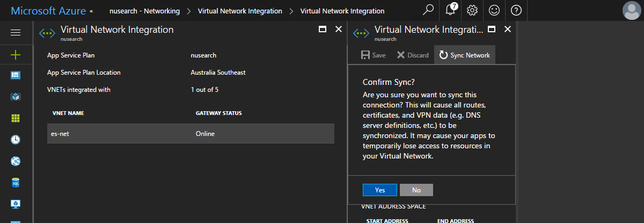Click the Microsoft Azure logo text
This screenshot has height=223, width=644.
48,11
